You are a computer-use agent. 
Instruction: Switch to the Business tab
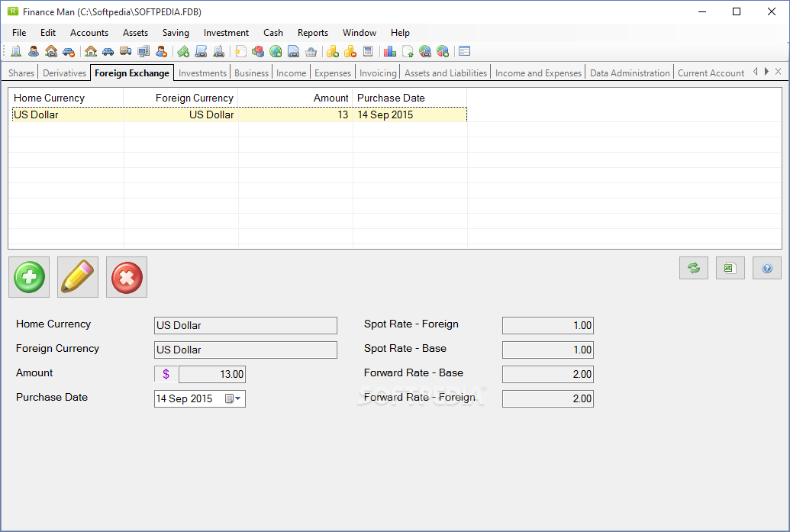tap(251, 73)
